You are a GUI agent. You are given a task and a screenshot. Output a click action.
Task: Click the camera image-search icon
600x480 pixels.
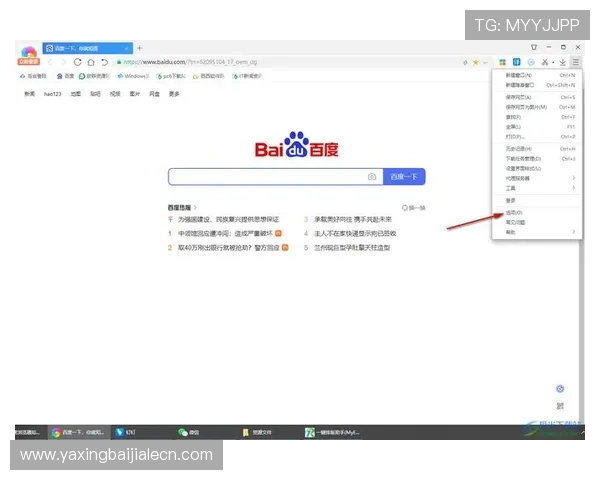tap(372, 177)
